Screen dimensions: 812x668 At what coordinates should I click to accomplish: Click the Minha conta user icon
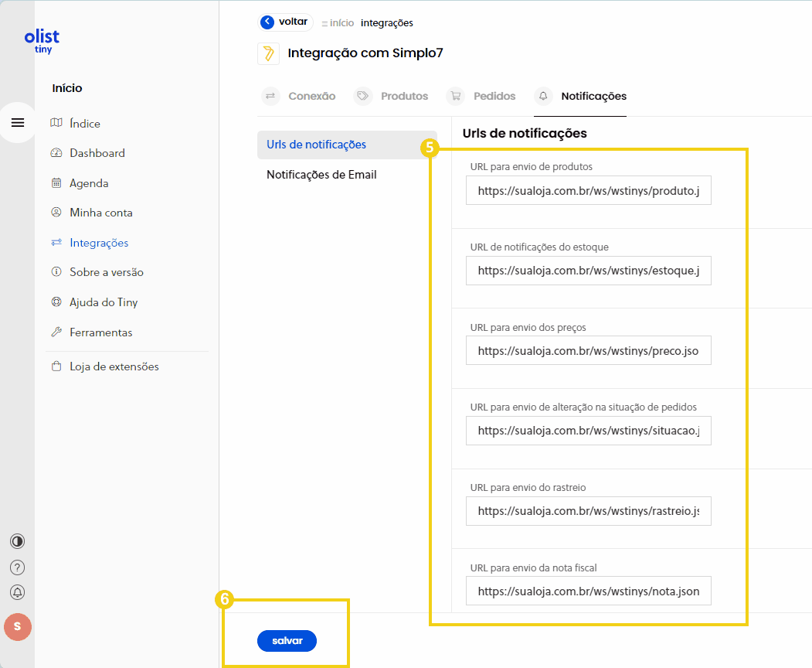[56, 213]
